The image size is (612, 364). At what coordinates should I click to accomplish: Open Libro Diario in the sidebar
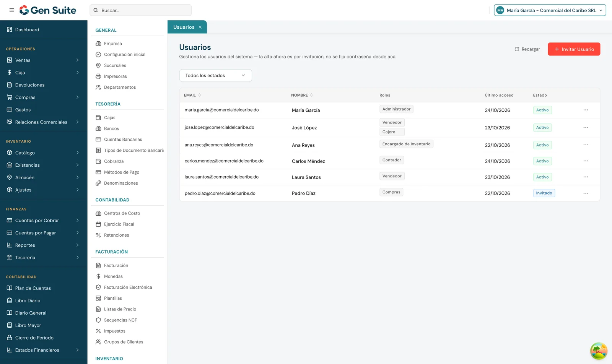[x=28, y=301]
